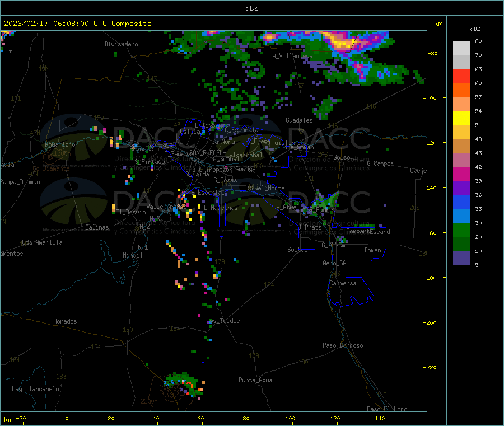504x426 pixels.
Task: Click the '-140' tick on the vertical km axis
Action: tap(431, 188)
